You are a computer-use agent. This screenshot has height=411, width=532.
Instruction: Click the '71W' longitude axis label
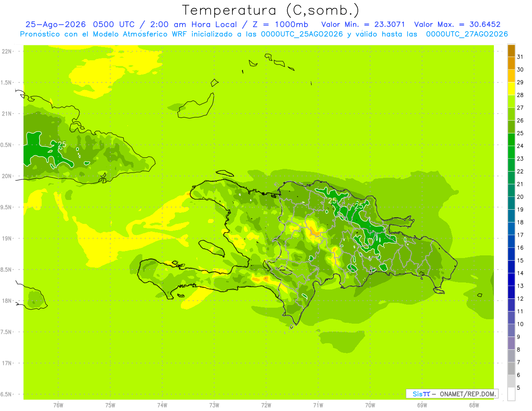click(318, 405)
